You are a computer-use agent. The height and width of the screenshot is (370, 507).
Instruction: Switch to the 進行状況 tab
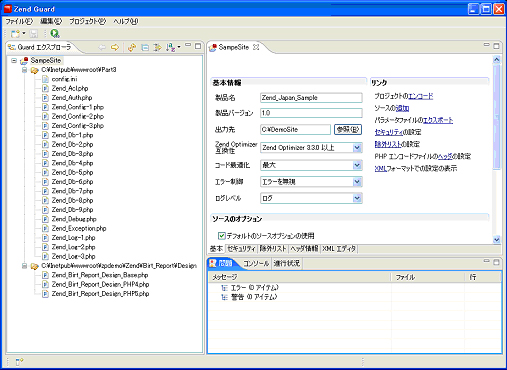(x=287, y=263)
